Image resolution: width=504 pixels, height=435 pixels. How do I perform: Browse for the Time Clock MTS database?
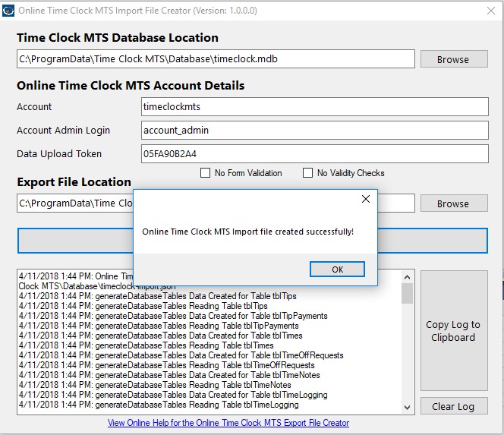(x=454, y=59)
